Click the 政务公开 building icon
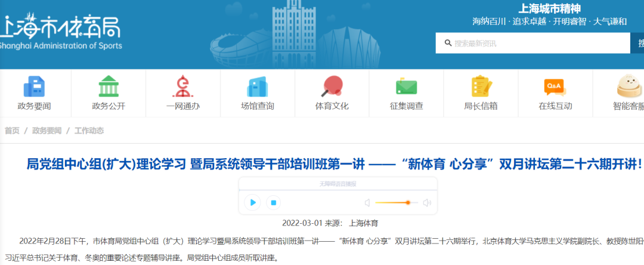Viewport: 644px width, 265px height. (x=109, y=87)
